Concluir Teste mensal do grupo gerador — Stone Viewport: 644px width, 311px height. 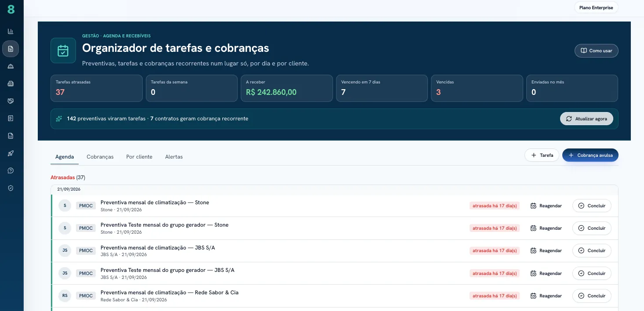pos(592,228)
